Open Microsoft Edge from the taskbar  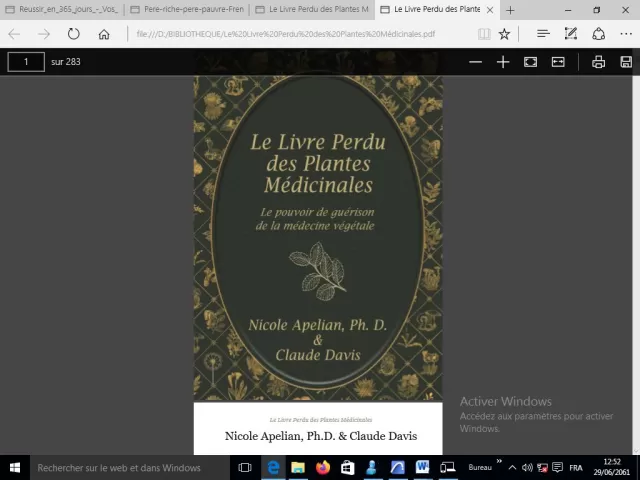coord(273,467)
